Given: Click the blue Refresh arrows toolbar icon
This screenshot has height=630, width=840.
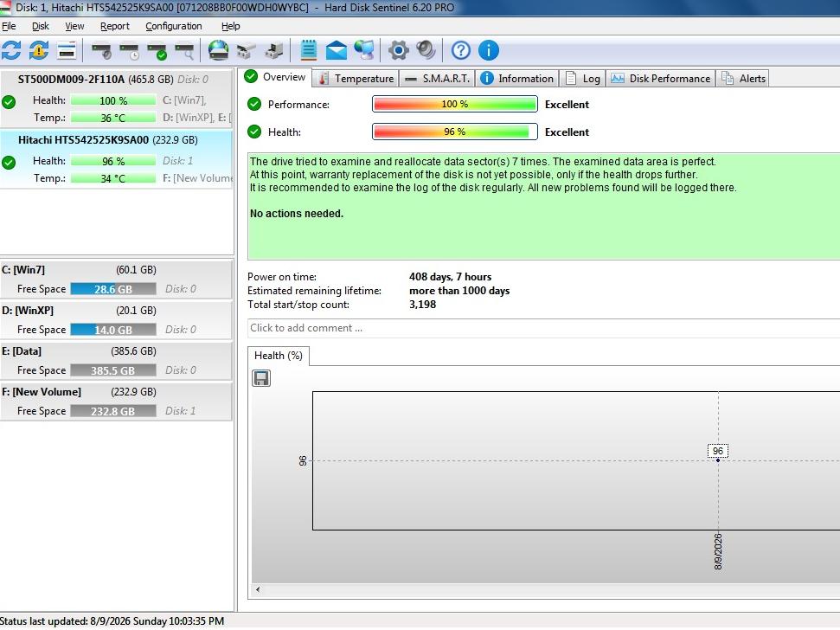Looking at the screenshot, I should click(11, 50).
